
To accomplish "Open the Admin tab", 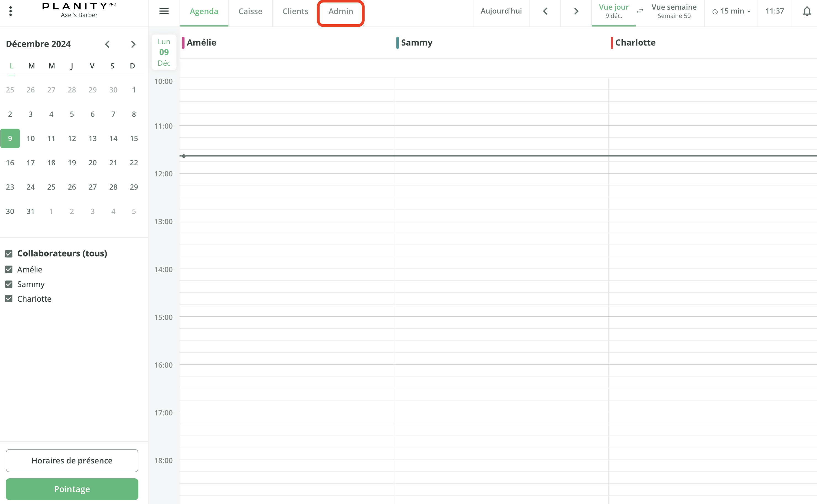I will [341, 11].
